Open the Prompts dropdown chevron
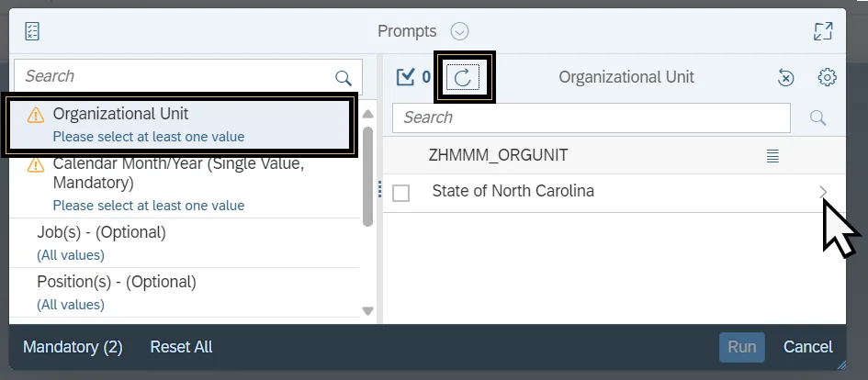This screenshot has height=380, width=868. pyautogui.click(x=459, y=31)
